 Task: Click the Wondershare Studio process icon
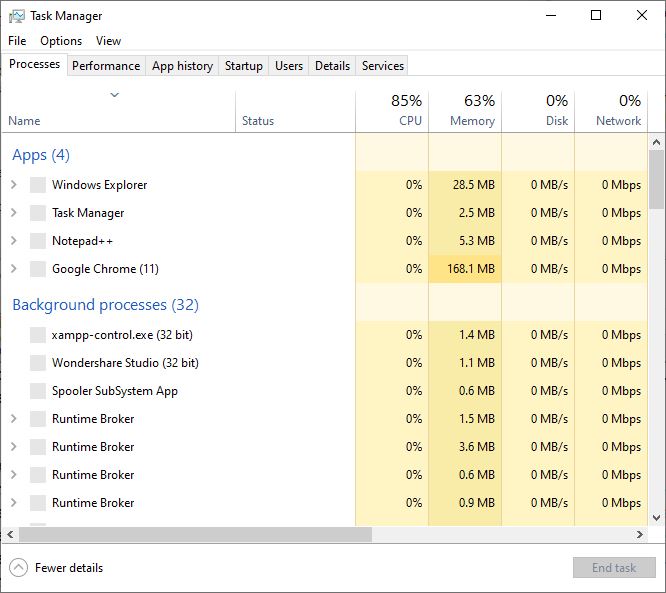pos(38,363)
